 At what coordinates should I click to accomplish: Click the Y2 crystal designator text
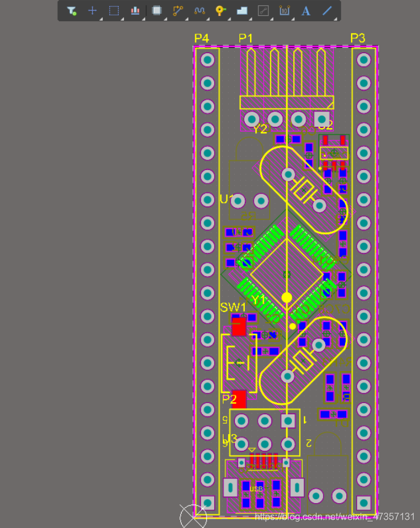[260, 129]
